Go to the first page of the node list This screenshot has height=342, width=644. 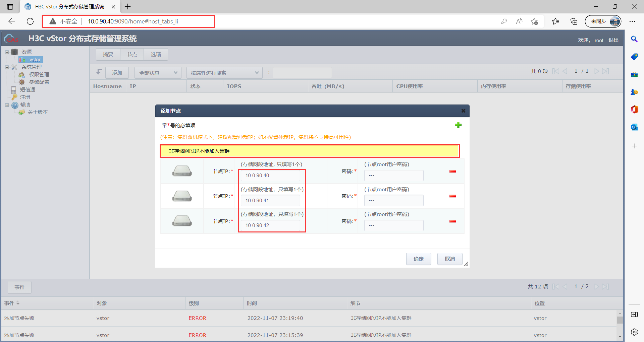tap(556, 71)
